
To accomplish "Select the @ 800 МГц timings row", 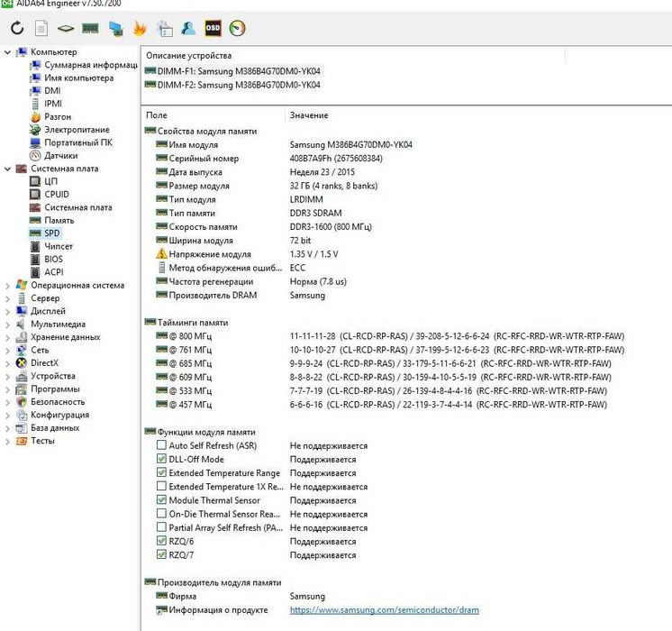I will pyautogui.click(x=389, y=336).
